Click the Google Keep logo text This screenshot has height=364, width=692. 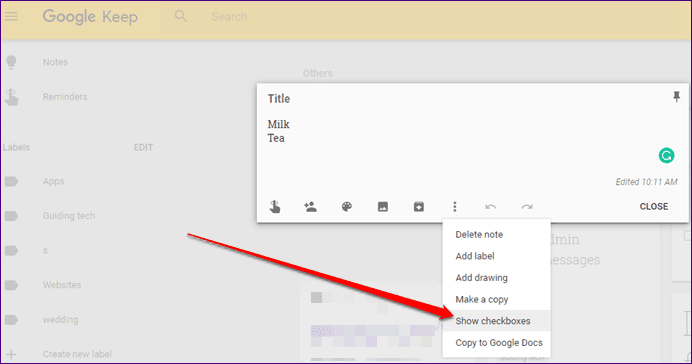pyautogui.click(x=90, y=17)
